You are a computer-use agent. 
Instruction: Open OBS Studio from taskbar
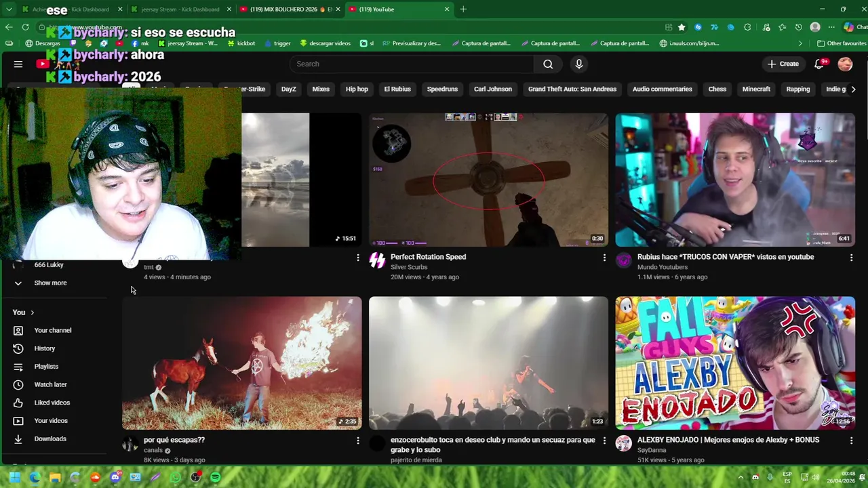pyautogui.click(x=195, y=477)
